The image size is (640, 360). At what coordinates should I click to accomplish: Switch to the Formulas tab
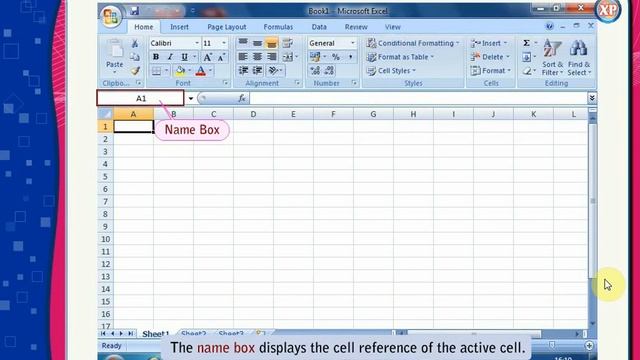[278, 27]
